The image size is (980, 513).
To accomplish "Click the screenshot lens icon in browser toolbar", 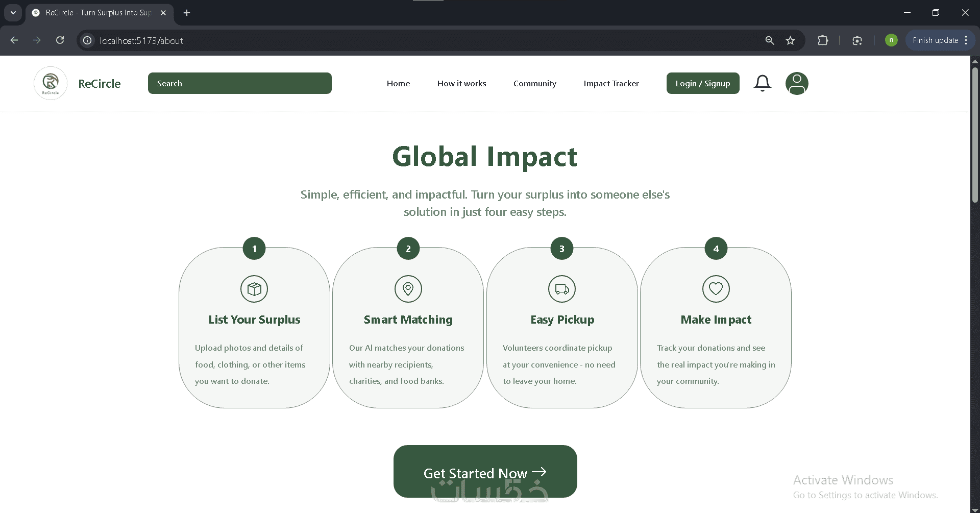I will (x=857, y=40).
